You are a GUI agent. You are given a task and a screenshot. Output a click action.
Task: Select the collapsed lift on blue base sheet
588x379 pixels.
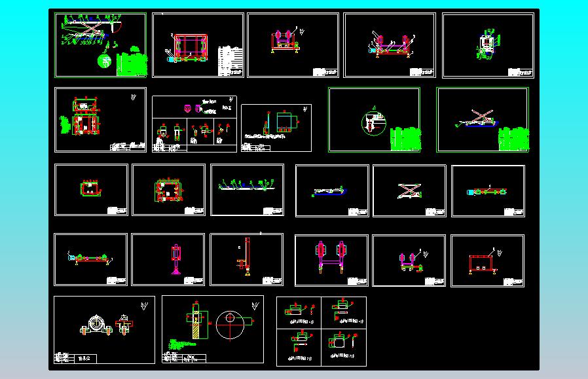332,191
